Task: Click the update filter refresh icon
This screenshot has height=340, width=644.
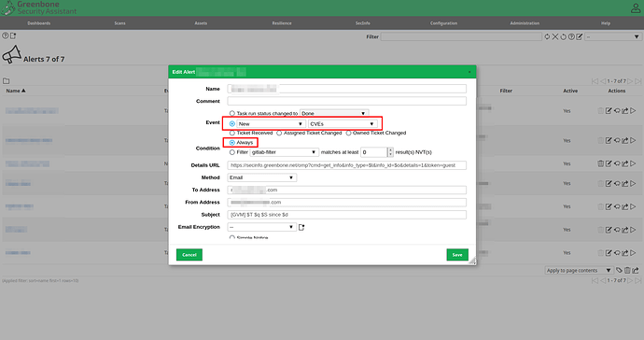Action: [x=547, y=36]
